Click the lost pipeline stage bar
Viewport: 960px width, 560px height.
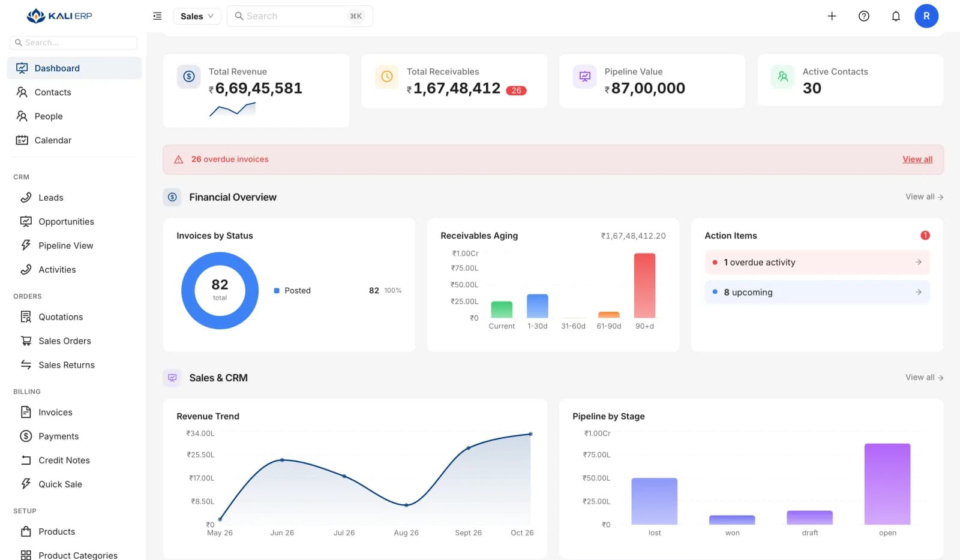(655, 501)
